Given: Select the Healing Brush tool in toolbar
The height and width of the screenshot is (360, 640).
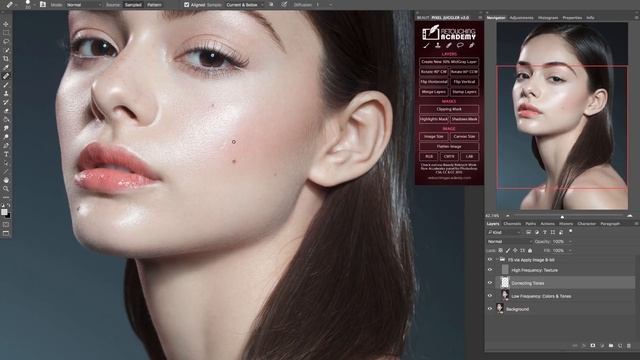Looking at the screenshot, I should coord(6,76).
